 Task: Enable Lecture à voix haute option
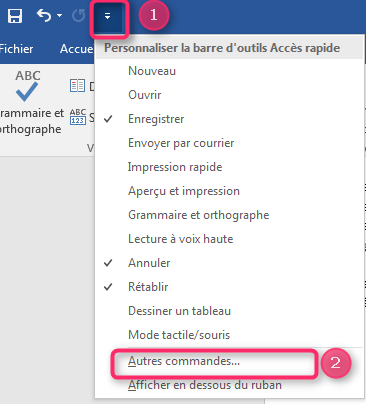coord(229,239)
